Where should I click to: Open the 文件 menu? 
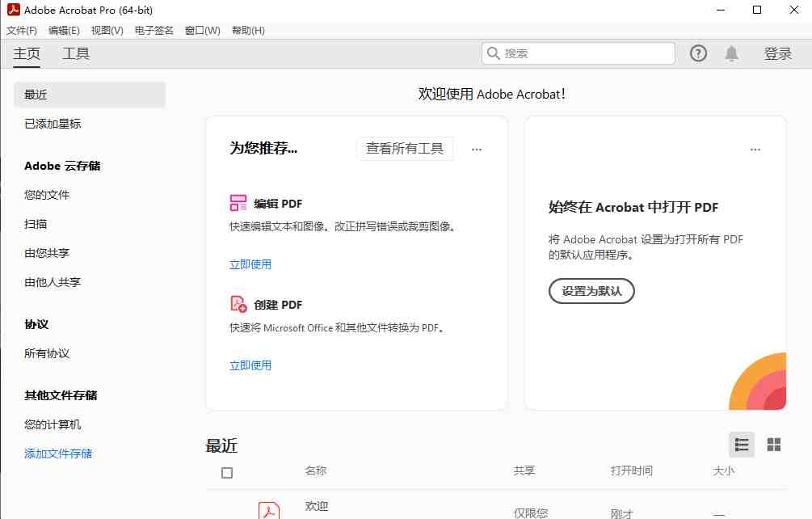(19, 30)
